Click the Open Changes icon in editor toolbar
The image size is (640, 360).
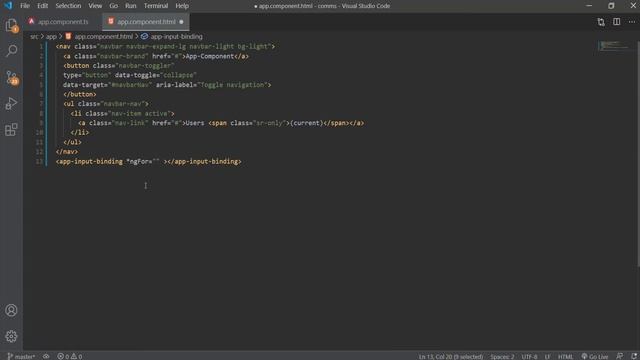tap(601, 22)
